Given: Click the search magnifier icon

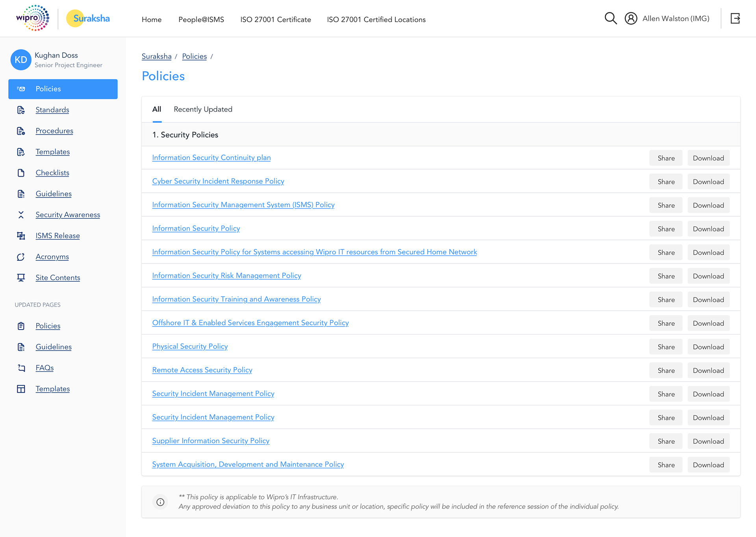Looking at the screenshot, I should 610,18.
